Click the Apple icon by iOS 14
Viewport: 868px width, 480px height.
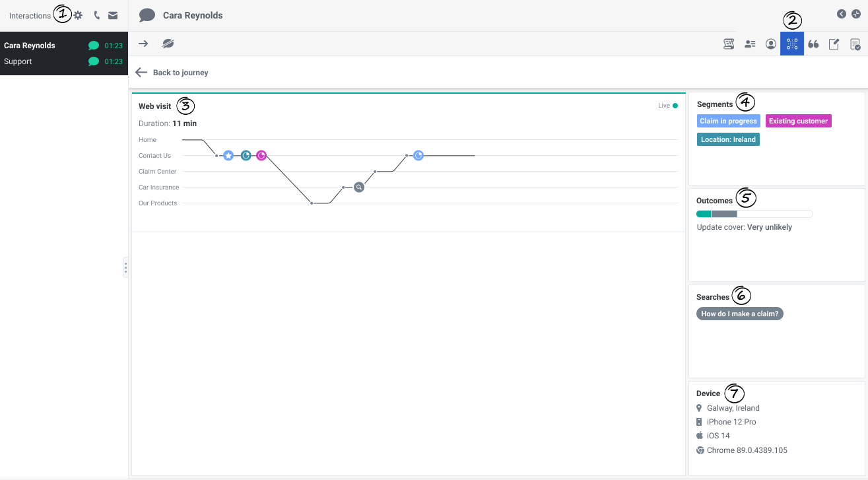(x=700, y=436)
